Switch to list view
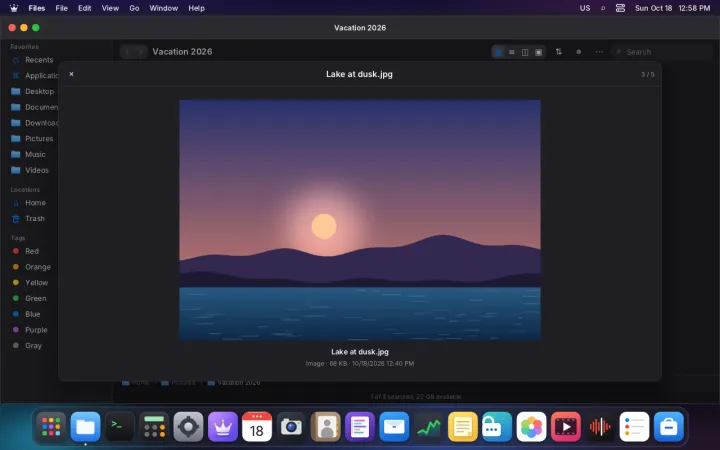 point(511,52)
